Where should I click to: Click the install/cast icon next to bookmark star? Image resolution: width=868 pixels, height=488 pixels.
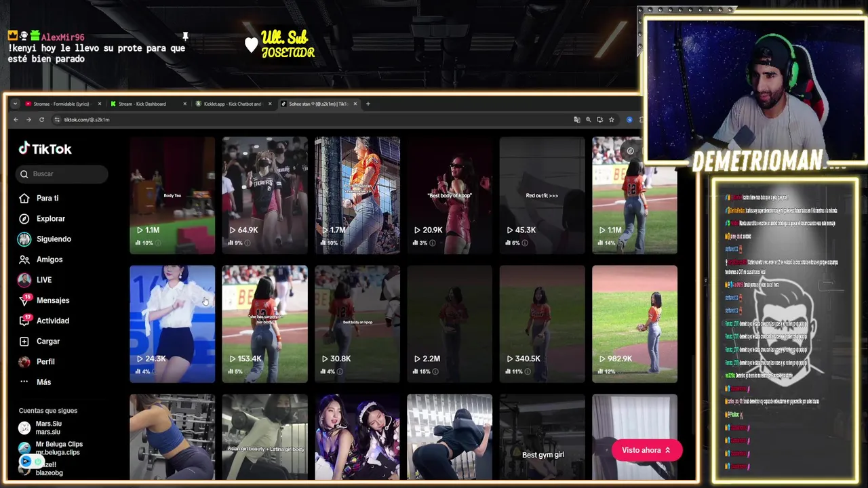tap(600, 119)
